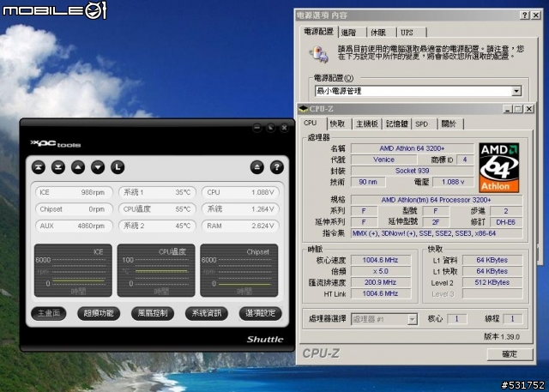Click the 確定 OK button in CPU-Z

pos(510,354)
